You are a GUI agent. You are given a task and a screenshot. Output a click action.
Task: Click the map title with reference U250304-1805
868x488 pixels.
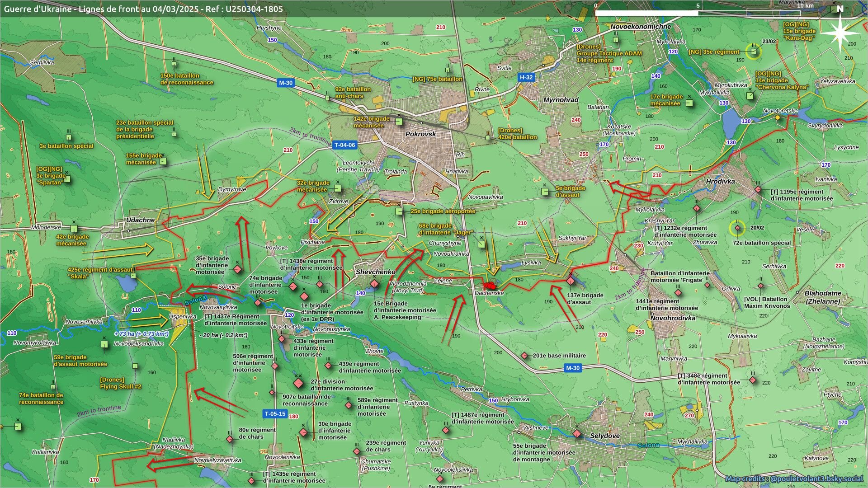(143, 9)
